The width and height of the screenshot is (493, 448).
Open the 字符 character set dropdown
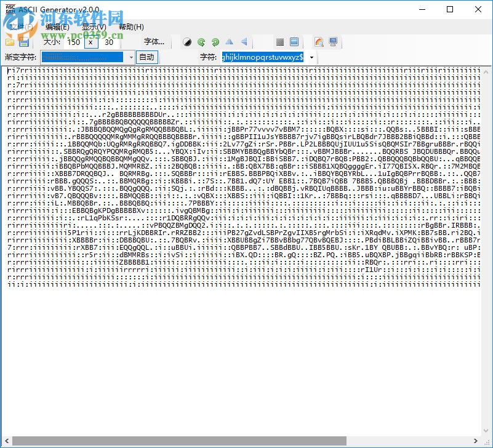311,57
